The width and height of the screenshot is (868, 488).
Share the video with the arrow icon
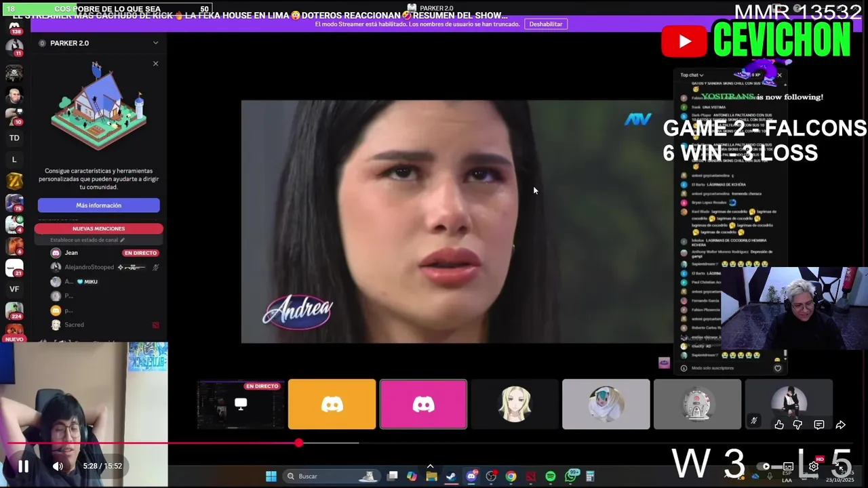pyautogui.click(x=841, y=425)
